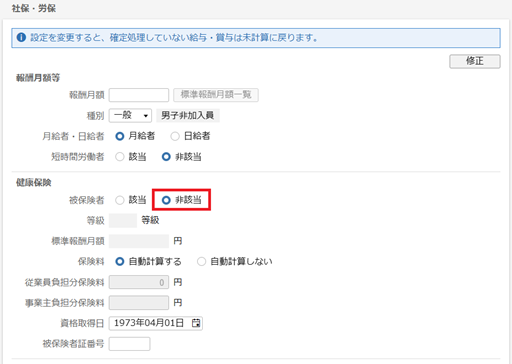512x364 pixels.
Task: Click the 資格取得日 date field
Action: point(156,323)
